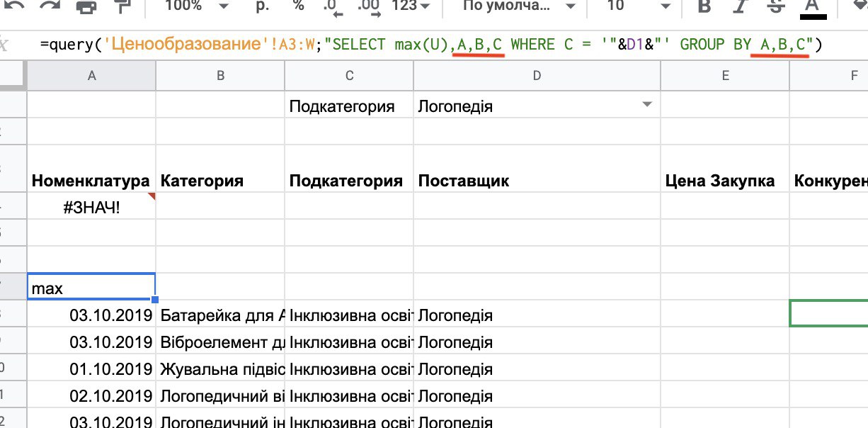Click inside the formula bar text

pos(425,45)
